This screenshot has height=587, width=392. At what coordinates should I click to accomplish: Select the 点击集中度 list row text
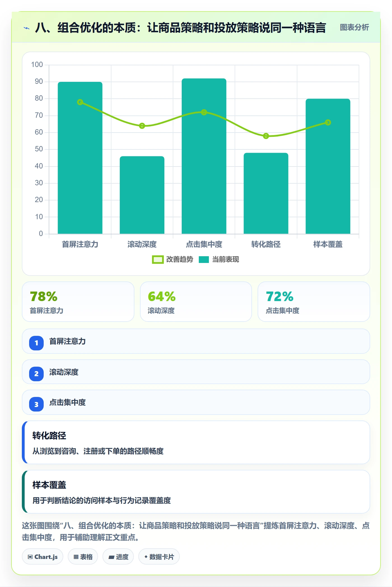point(67,403)
